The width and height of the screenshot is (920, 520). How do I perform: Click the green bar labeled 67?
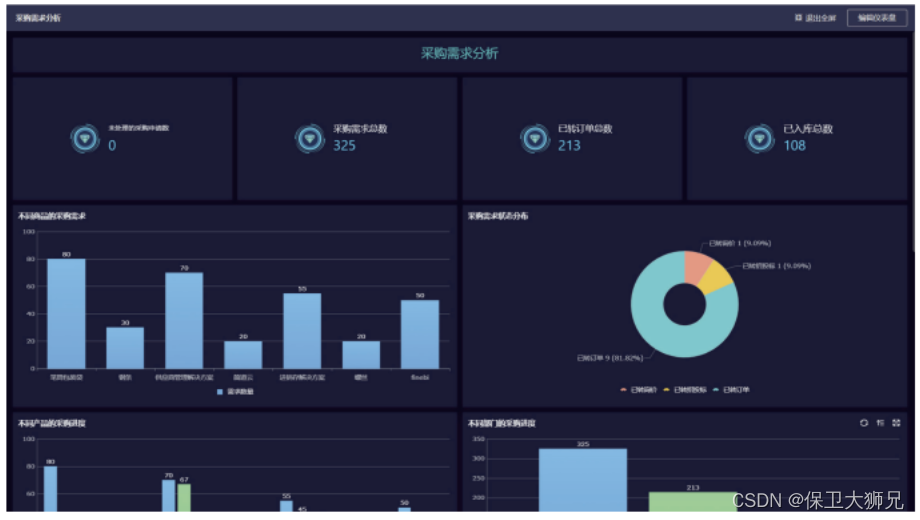(x=184, y=498)
